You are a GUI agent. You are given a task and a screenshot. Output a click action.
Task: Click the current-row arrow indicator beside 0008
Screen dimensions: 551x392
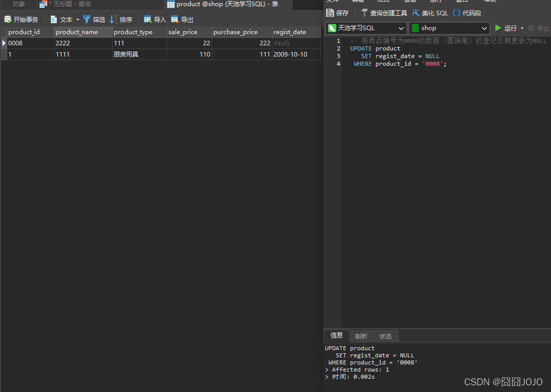[4, 43]
